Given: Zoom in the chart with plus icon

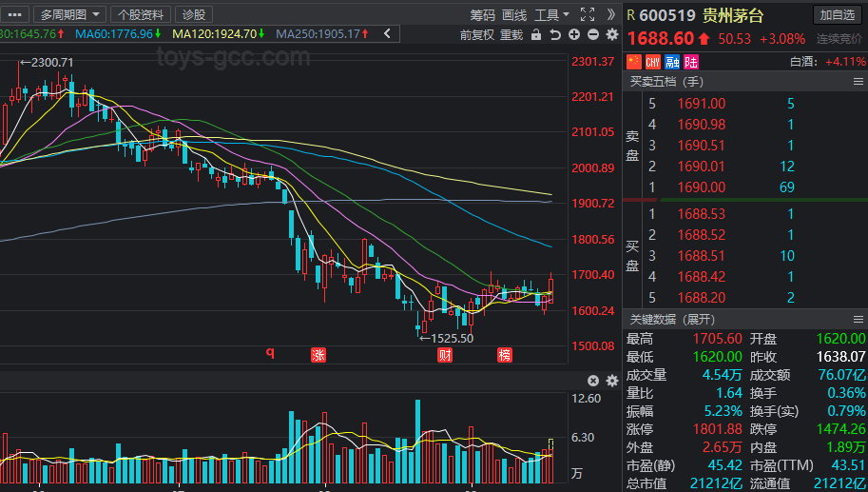Looking at the screenshot, I should pos(574,34).
